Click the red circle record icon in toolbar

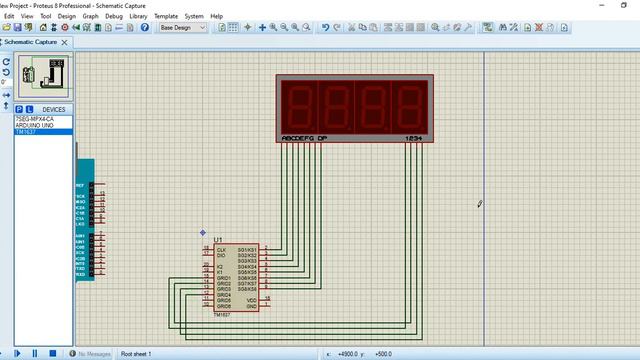pos(65,27)
